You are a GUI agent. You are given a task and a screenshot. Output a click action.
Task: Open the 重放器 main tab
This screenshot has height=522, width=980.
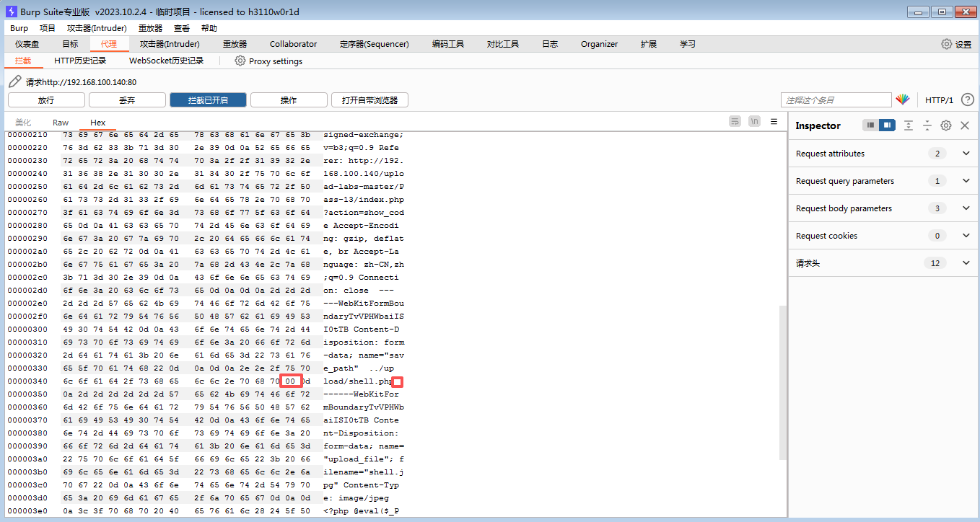(x=235, y=44)
